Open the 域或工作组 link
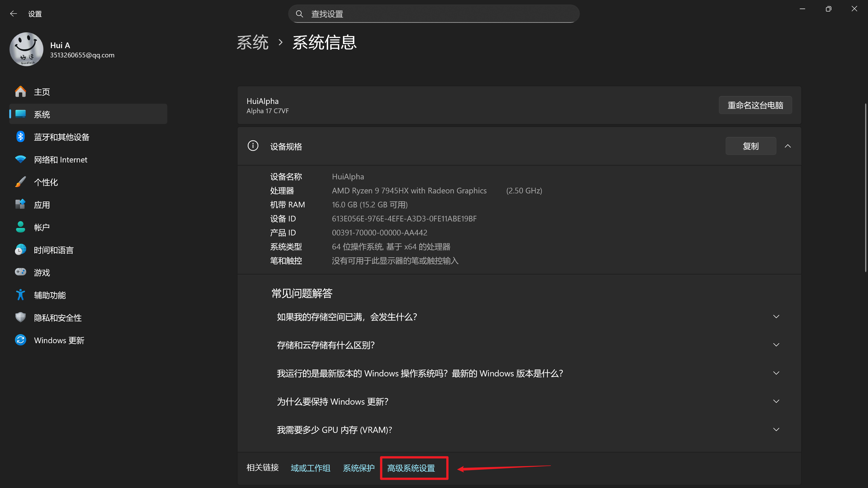This screenshot has height=488, width=868. (x=310, y=468)
